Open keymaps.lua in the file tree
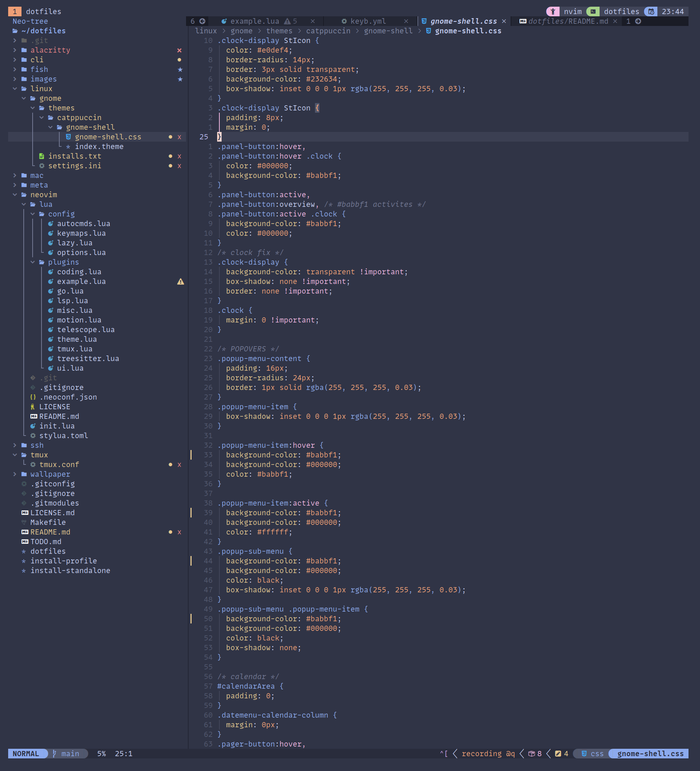Screen dimensions: 700x771 [82, 233]
